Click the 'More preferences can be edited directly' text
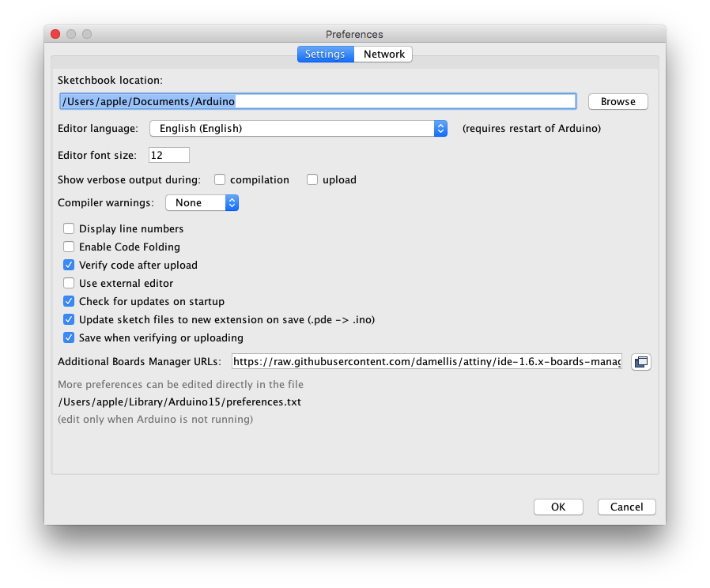This screenshot has width=710, height=588. (181, 384)
